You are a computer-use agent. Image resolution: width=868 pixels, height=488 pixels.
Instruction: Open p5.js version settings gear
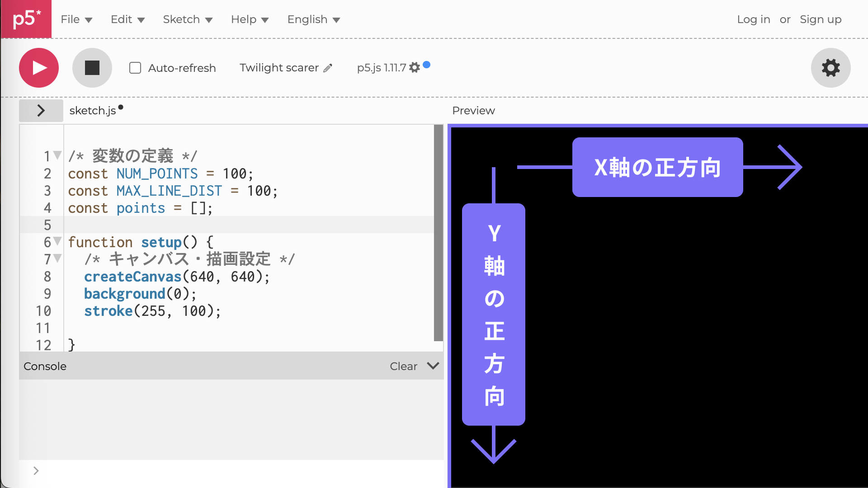click(x=415, y=68)
